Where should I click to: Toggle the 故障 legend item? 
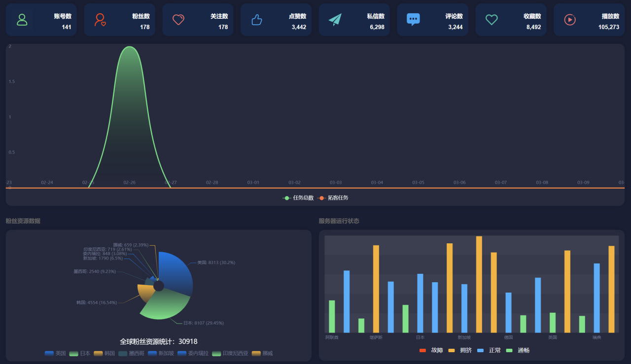coord(432,350)
